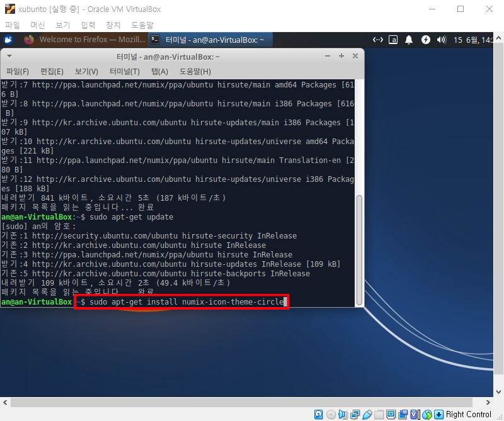Open the terminal window menu arrow
The width and height of the screenshot is (504, 421).
tap(9, 56)
